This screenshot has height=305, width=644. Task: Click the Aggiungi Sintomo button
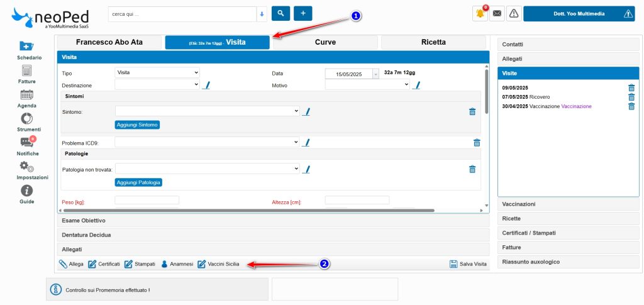[x=138, y=125]
